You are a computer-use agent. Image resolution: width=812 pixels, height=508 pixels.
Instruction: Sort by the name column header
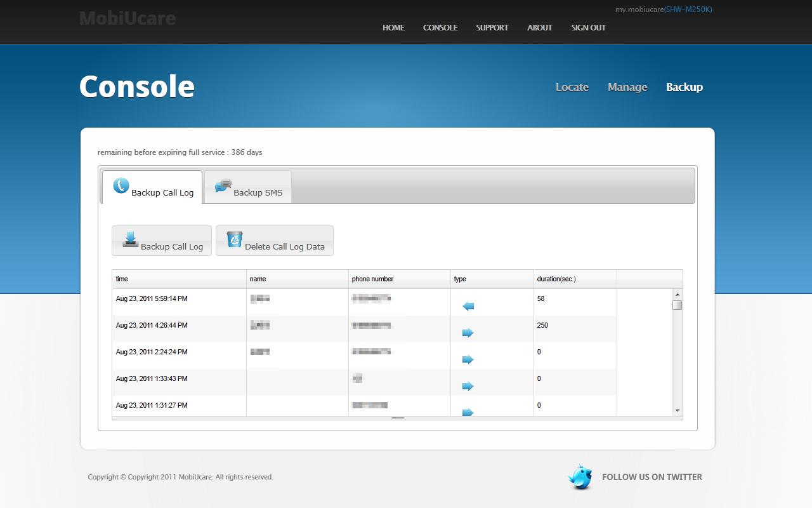pyautogui.click(x=298, y=279)
